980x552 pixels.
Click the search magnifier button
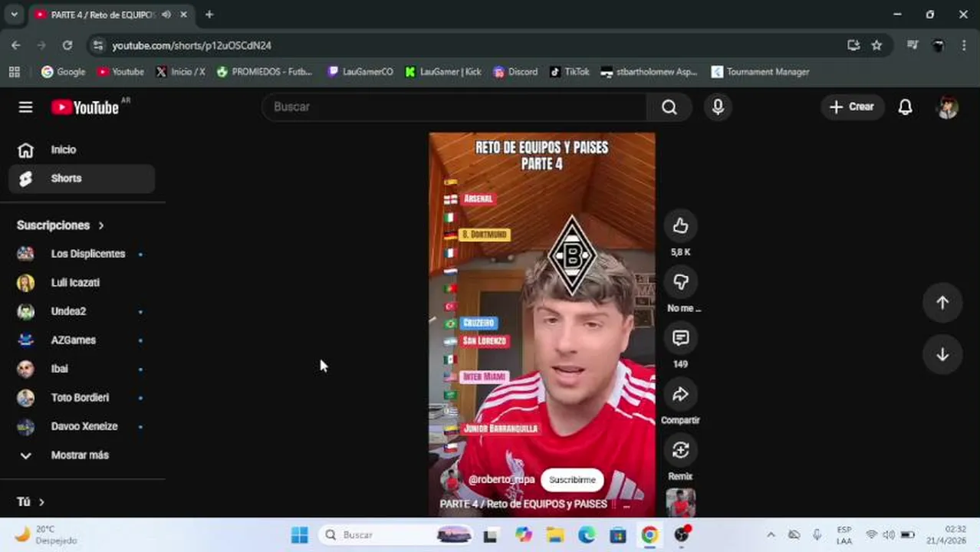point(669,107)
